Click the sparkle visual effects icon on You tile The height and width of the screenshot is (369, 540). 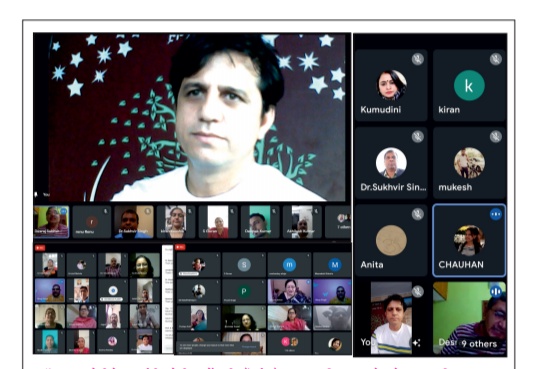tap(416, 342)
